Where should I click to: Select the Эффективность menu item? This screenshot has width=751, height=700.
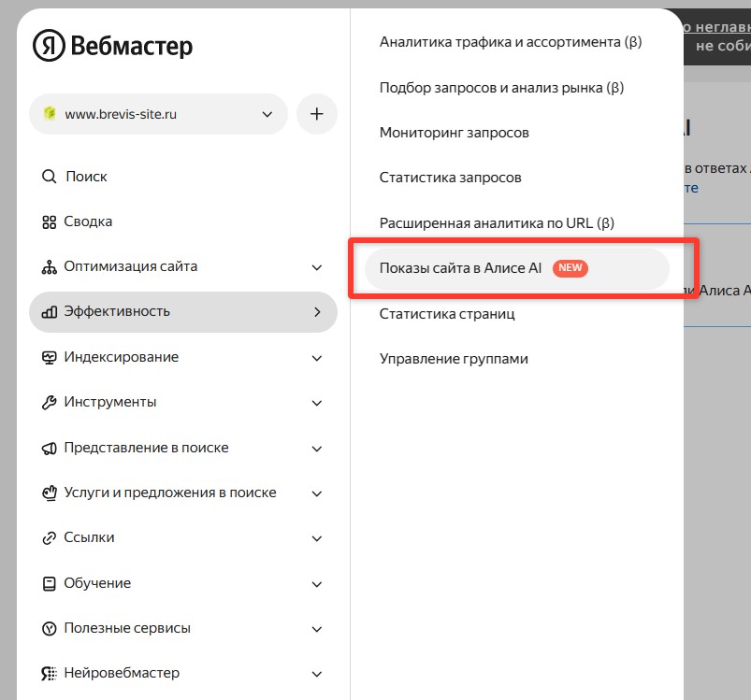click(x=183, y=312)
